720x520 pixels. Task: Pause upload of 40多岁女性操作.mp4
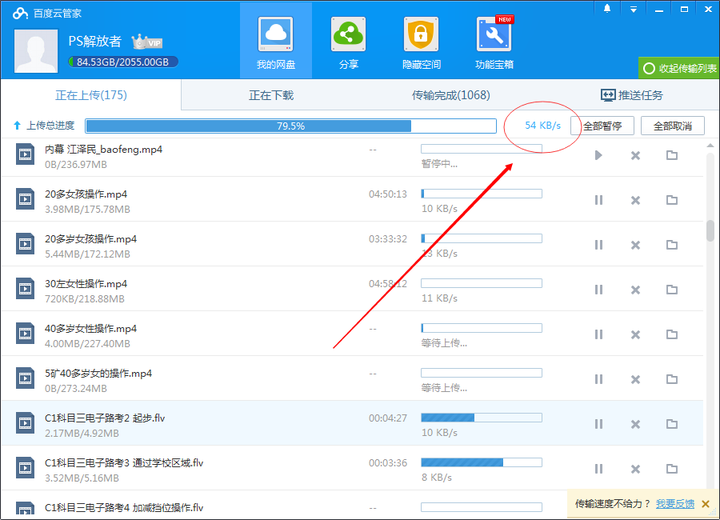click(598, 334)
